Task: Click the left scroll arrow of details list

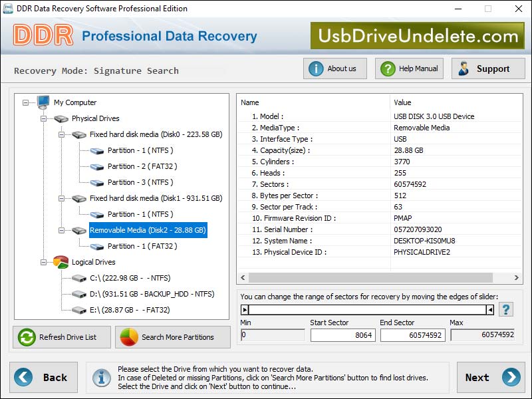Action: (x=243, y=277)
